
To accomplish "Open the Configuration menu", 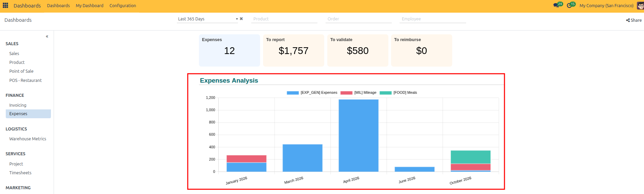I will (123, 6).
